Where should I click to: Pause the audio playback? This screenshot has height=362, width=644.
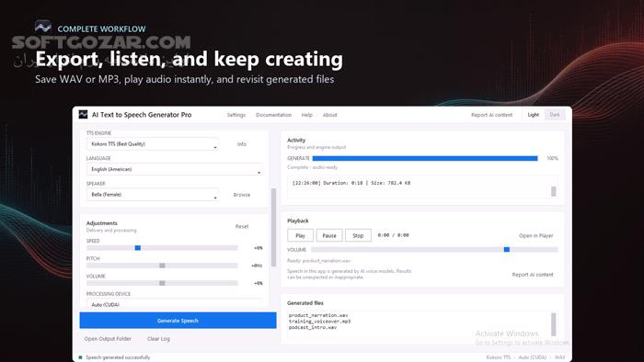pos(329,235)
